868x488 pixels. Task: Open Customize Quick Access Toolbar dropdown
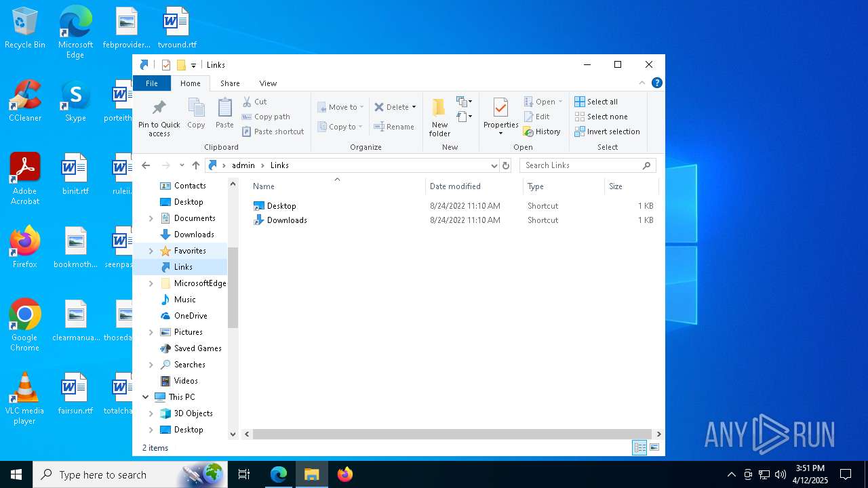click(x=193, y=65)
